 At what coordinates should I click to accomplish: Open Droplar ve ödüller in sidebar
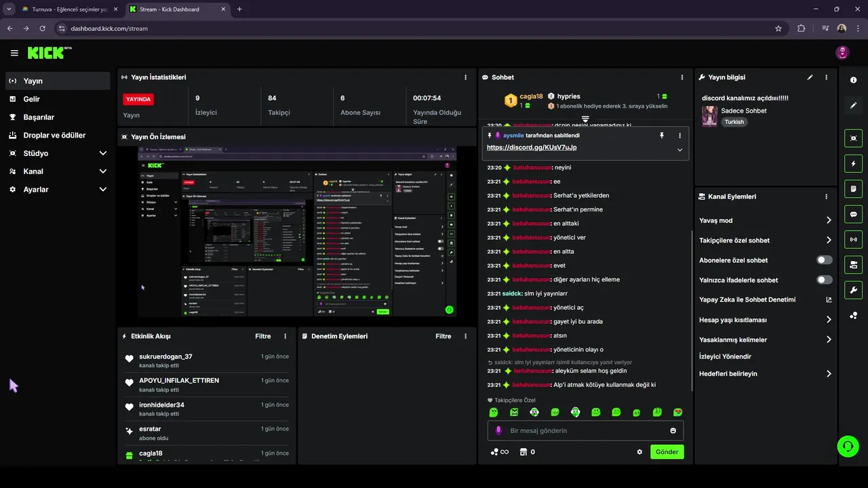click(x=58, y=135)
